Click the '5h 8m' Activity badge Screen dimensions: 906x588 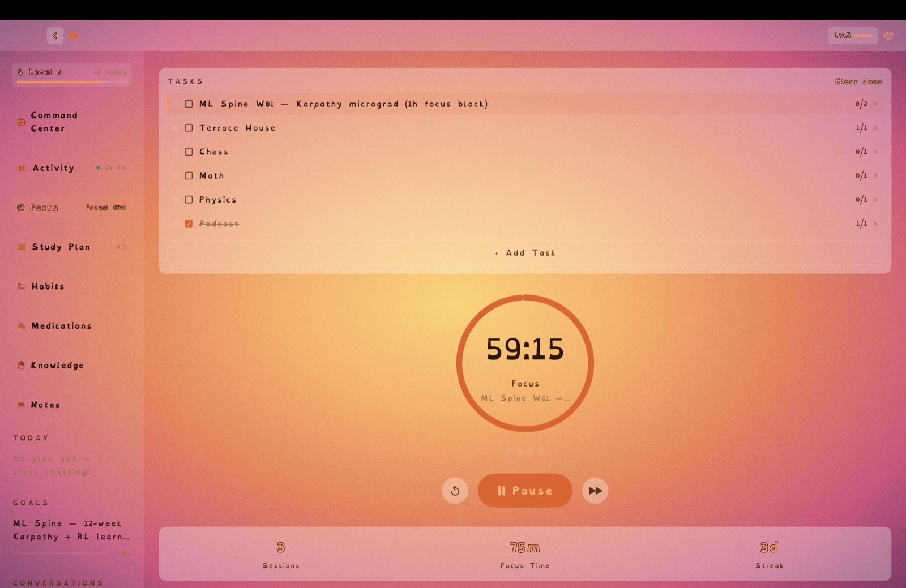tap(111, 168)
